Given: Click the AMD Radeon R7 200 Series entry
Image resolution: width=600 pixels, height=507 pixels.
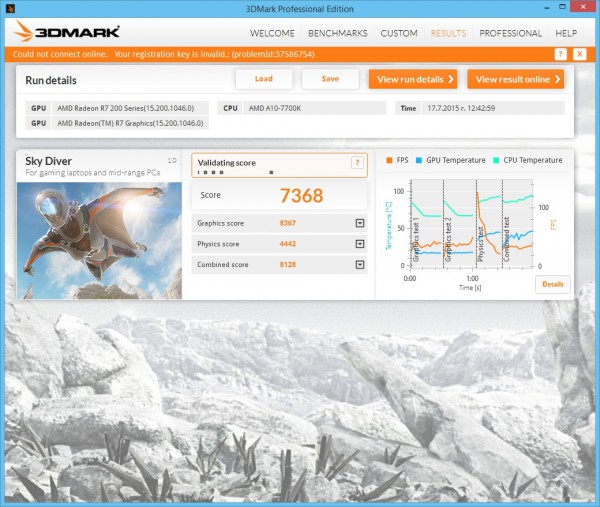Looking at the screenshot, I should pos(130,108).
